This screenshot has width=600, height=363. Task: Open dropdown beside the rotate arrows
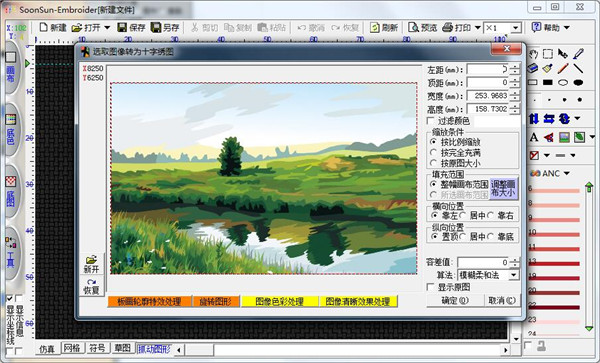click(577, 119)
